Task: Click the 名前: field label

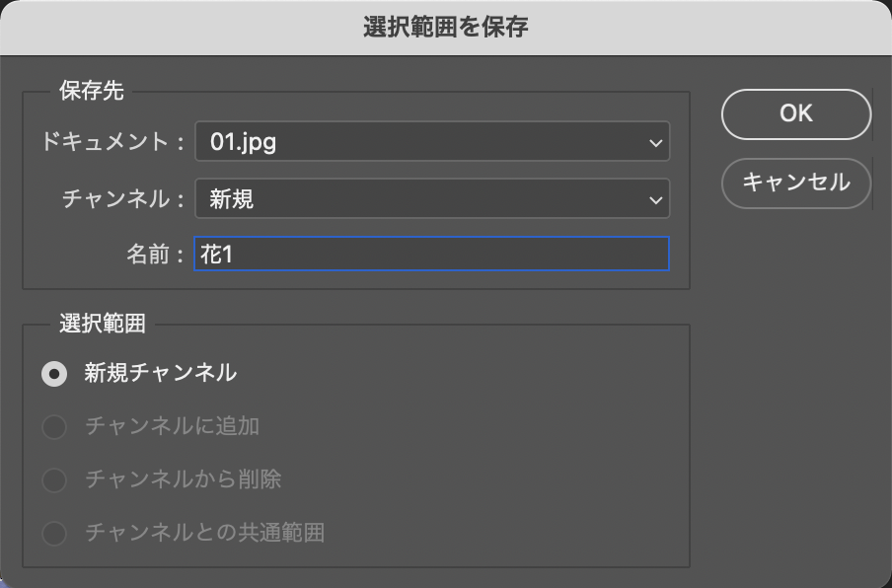Action: (x=155, y=255)
